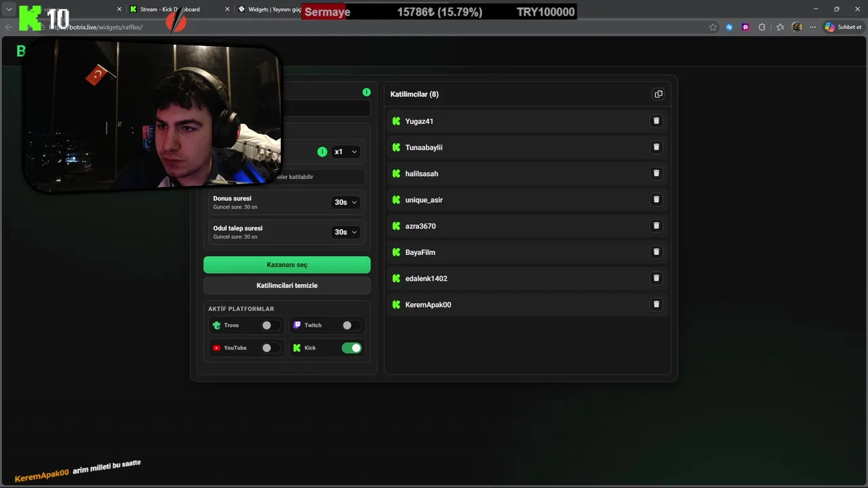
Task: Open the Odul talep suresi 30s dropdown
Action: 345,232
